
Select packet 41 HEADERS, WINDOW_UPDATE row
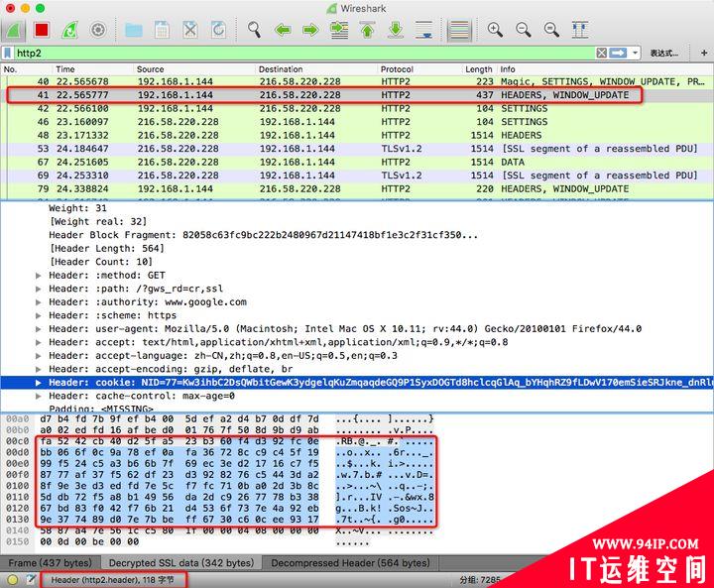pos(357,95)
